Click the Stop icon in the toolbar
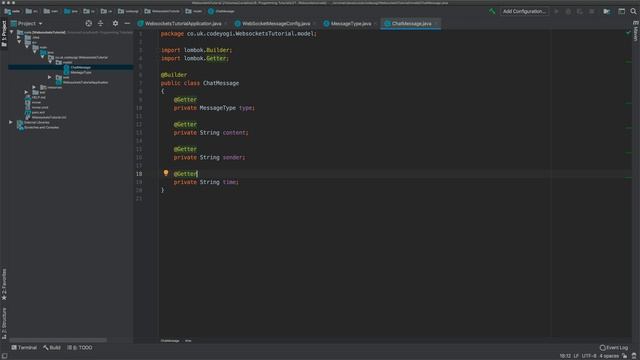This screenshot has width=640, height=360. coord(591,11)
